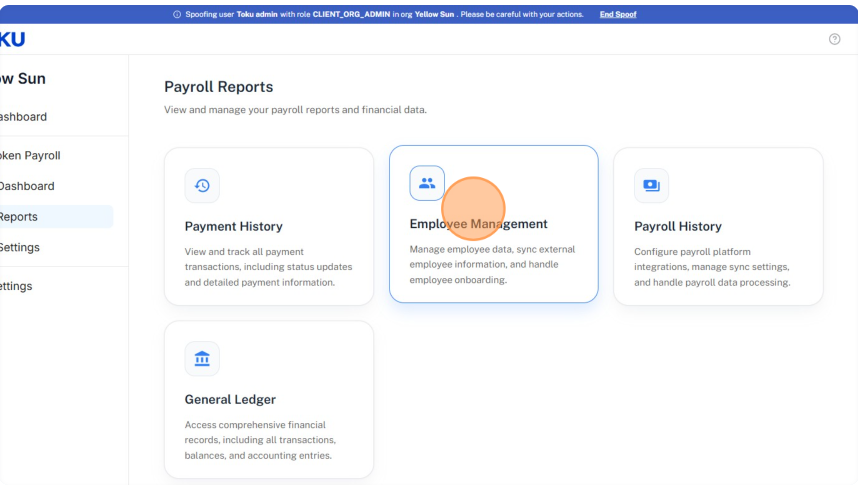Image resolution: width=858 pixels, height=487 pixels.
Task: Open the help question mark icon
Action: coord(834,39)
